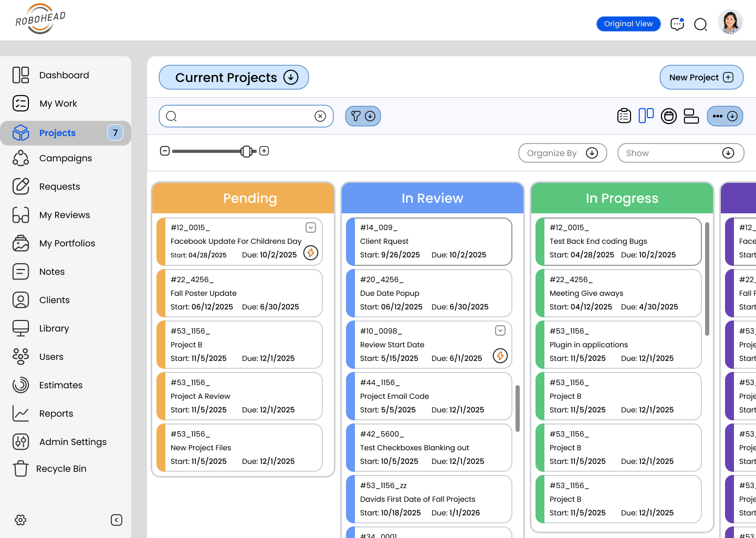Open the New Project Files card
This screenshot has height=538, width=756.
239,448
